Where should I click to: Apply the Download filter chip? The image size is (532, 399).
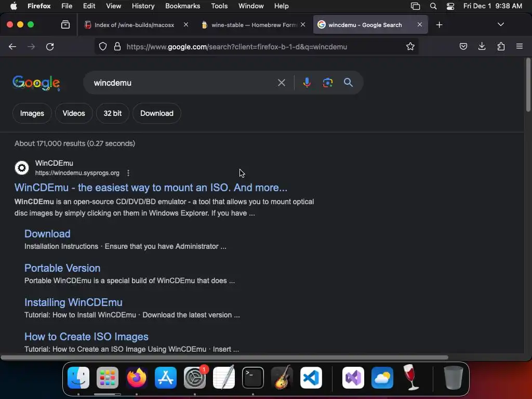[157, 113]
